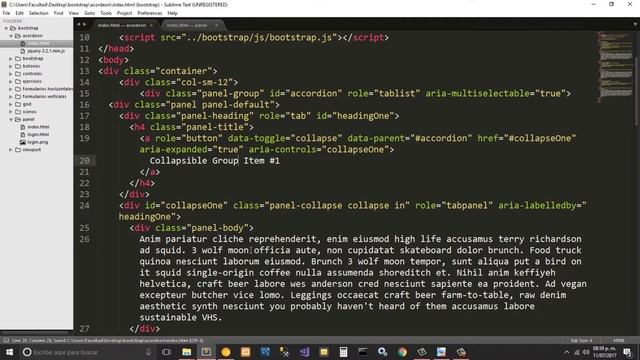Click the login.png image file icon
The height and width of the screenshot is (360, 640).
[23, 142]
